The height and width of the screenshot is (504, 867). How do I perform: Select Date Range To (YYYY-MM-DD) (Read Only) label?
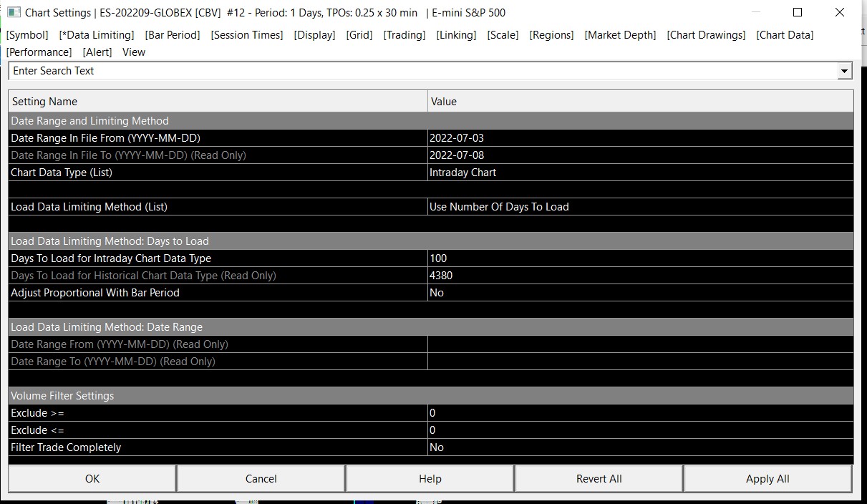pyautogui.click(x=113, y=362)
